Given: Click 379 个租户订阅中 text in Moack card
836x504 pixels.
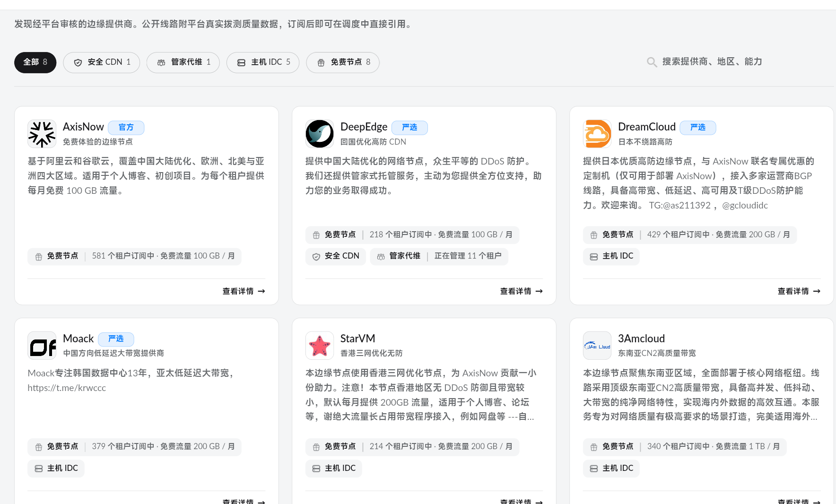Looking at the screenshot, I should click(123, 446).
